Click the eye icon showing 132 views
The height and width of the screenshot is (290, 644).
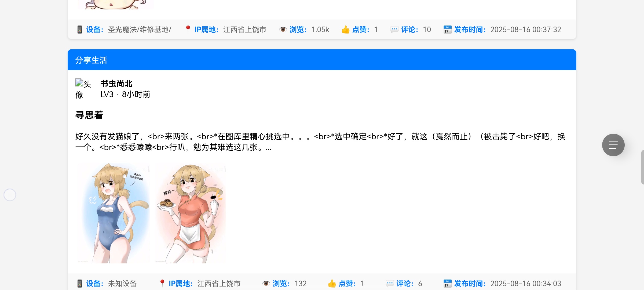click(x=266, y=284)
